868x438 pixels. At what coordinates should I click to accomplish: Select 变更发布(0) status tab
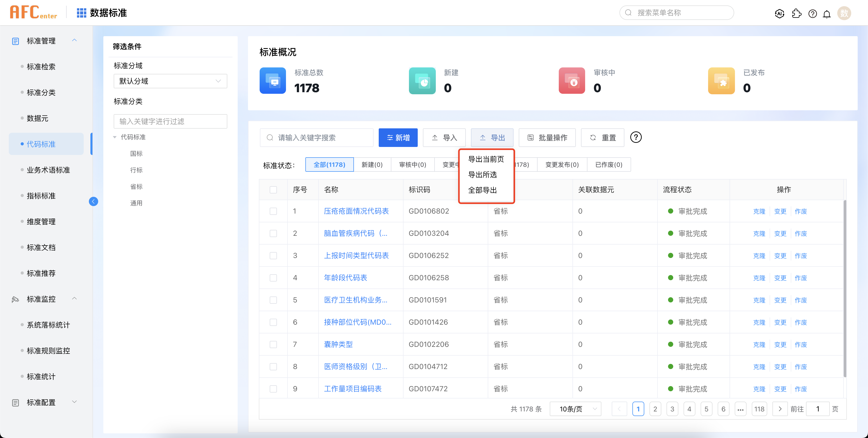pos(562,165)
